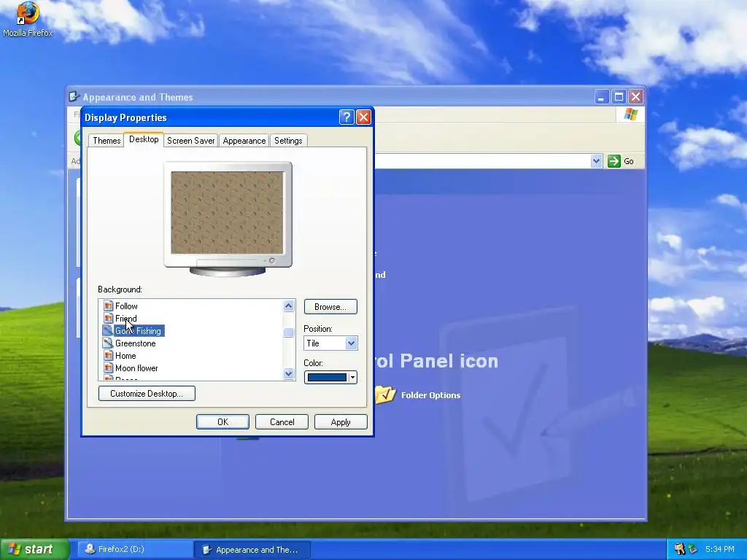The height and width of the screenshot is (560, 747).
Task: Select the Home background
Action: coord(125,356)
